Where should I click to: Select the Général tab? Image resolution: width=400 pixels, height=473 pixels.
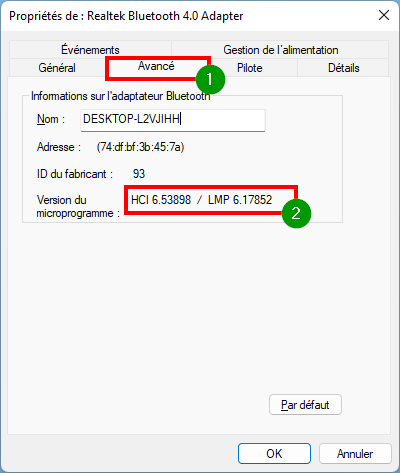tap(57, 68)
